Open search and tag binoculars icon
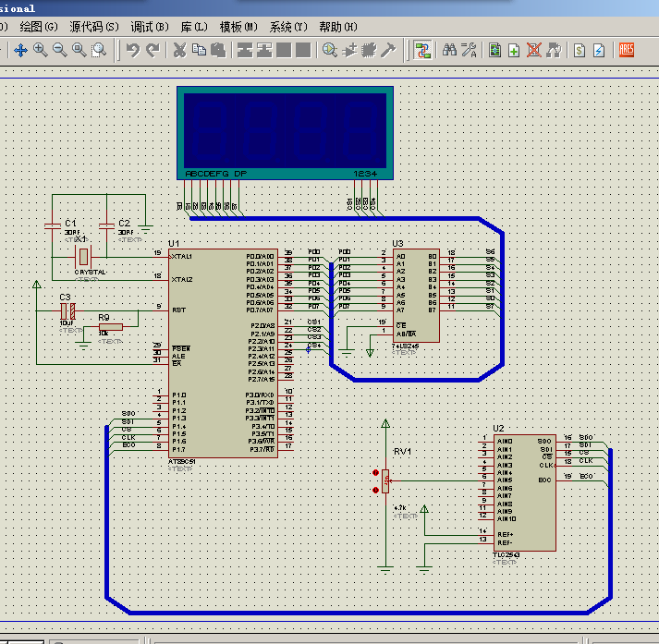Screen dimensions: 659x644 pyautogui.click(x=449, y=51)
